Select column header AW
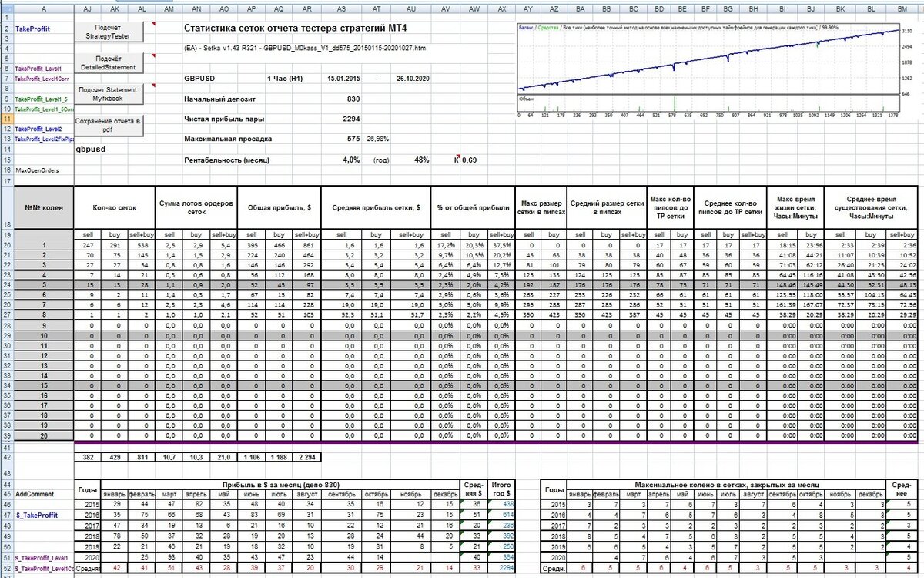 coord(474,8)
